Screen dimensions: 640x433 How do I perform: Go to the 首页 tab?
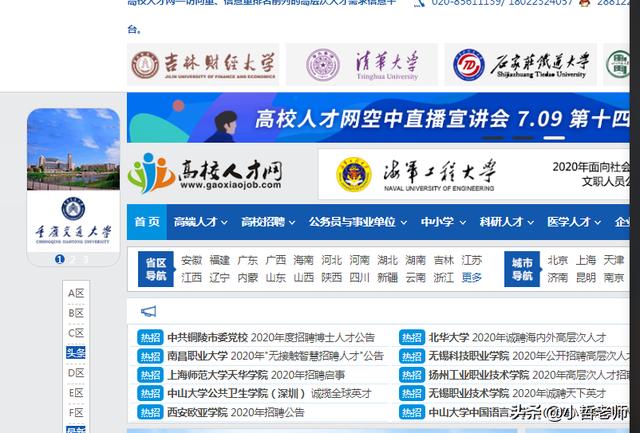coord(147,222)
